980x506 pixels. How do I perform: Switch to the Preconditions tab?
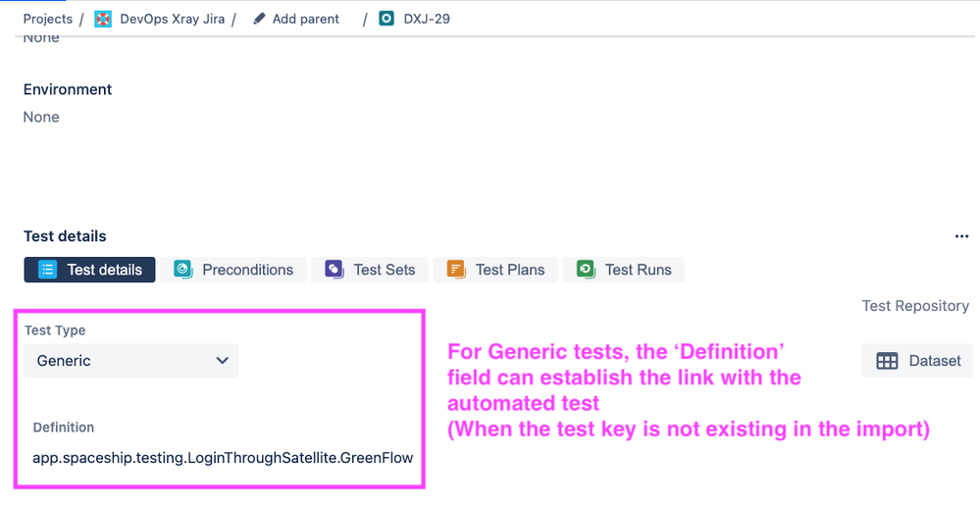pos(233,270)
